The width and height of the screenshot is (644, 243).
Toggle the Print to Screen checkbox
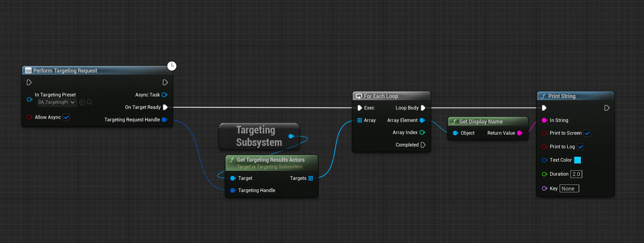(587, 133)
